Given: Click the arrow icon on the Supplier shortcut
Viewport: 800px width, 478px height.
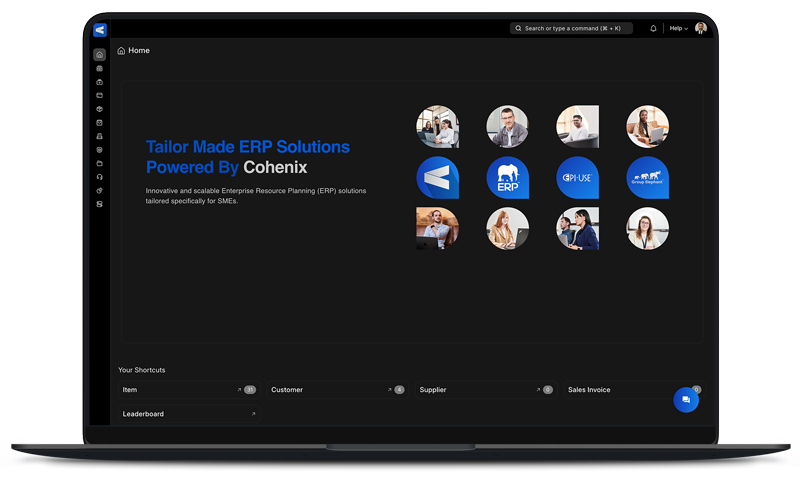Looking at the screenshot, I should click(x=538, y=390).
